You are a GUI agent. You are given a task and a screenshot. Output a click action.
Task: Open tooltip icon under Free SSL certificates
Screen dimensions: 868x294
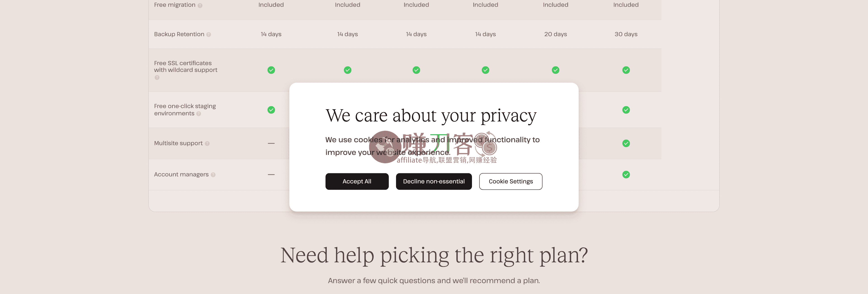pos(157,78)
